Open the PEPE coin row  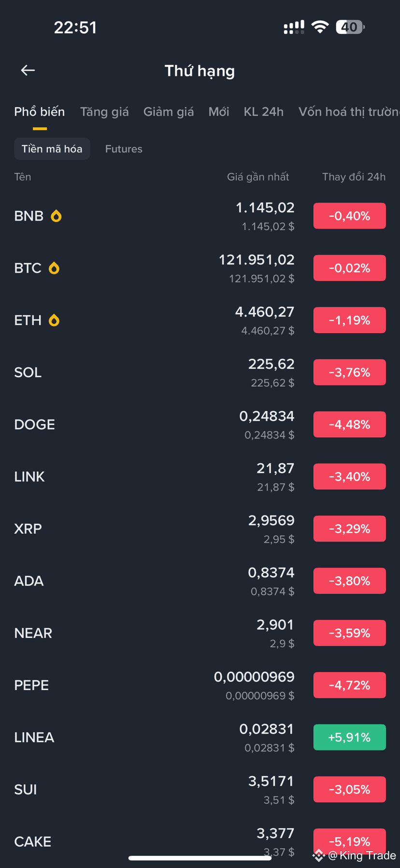click(x=200, y=685)
